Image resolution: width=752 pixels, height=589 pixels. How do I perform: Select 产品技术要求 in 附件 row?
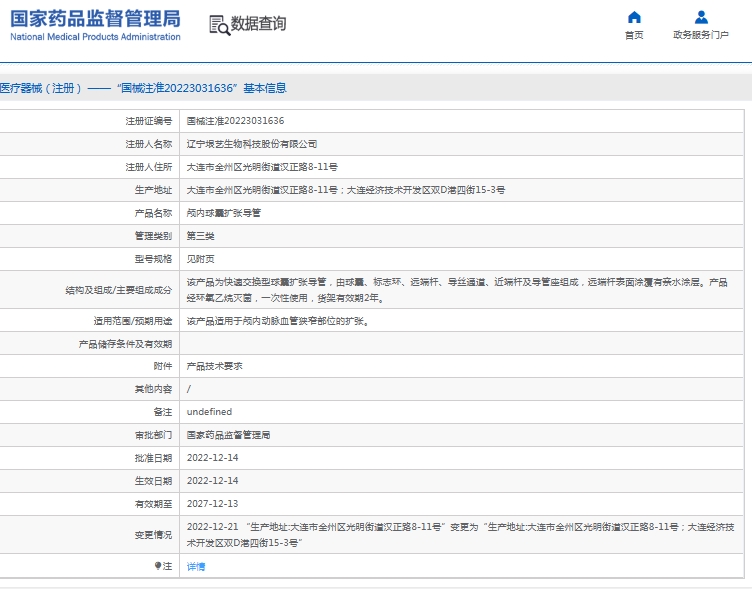pyautogui.click(x=214, y=366)
